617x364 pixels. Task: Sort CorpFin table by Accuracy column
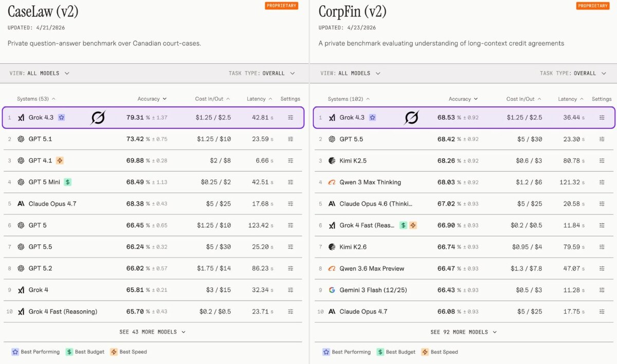[x=463, y=99]
